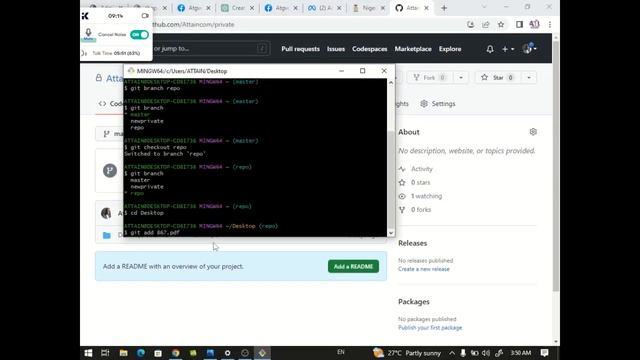Open Explore in the GitHub header
640x360 pixels.
[x=450, y=49]
